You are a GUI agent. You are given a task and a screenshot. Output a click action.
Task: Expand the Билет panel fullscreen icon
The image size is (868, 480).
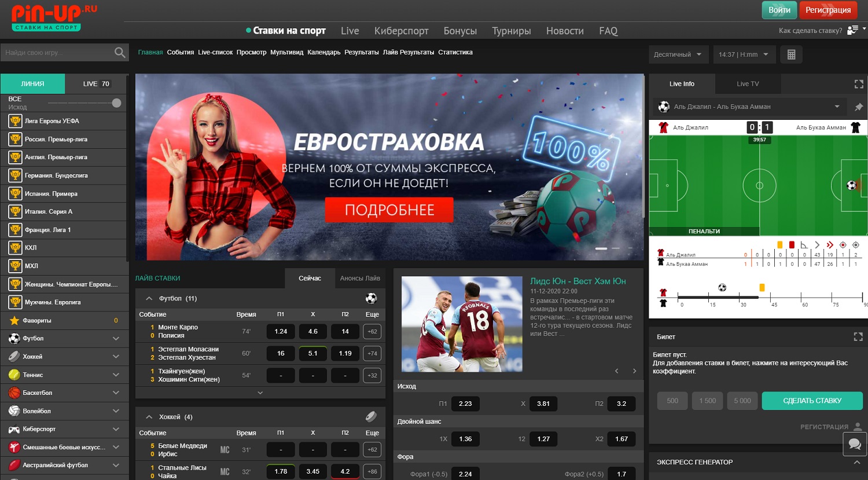[x=858, y=336]
